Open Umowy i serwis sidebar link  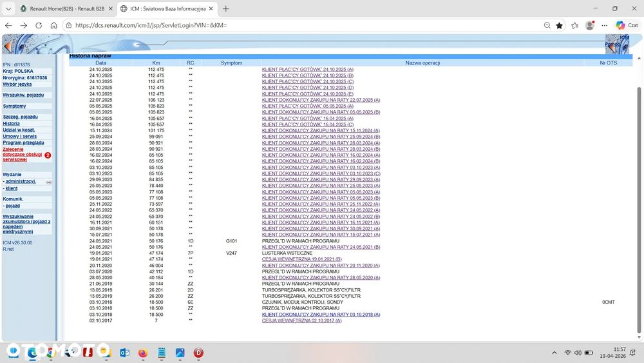20,137
